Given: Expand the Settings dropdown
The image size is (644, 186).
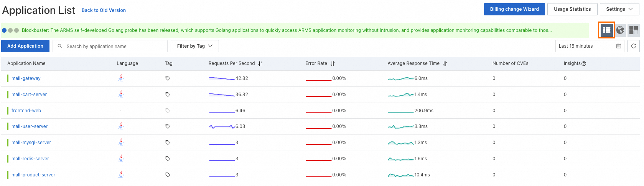Looking at the screenshot, I should [x=619, y=9].
